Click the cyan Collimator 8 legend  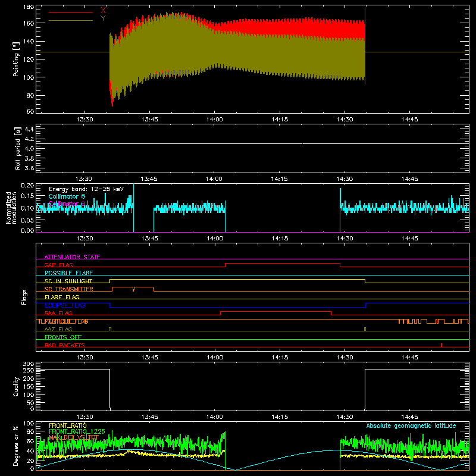(x=67, y=196)
